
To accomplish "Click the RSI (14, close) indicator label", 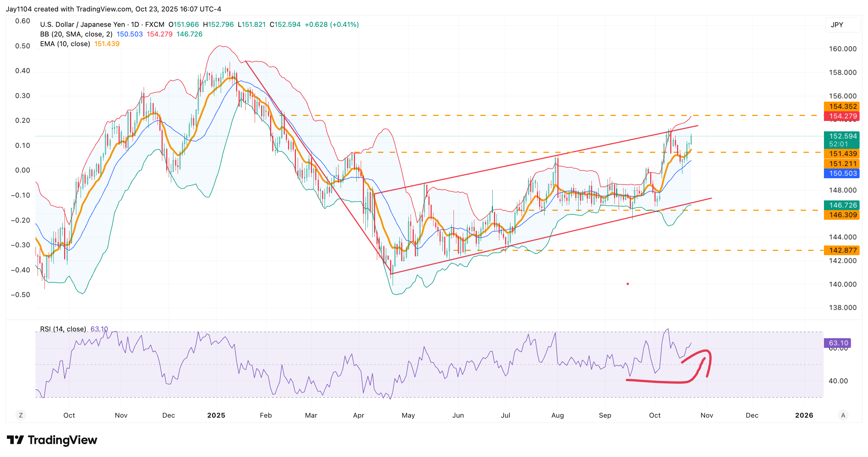I will coord(63,329).
